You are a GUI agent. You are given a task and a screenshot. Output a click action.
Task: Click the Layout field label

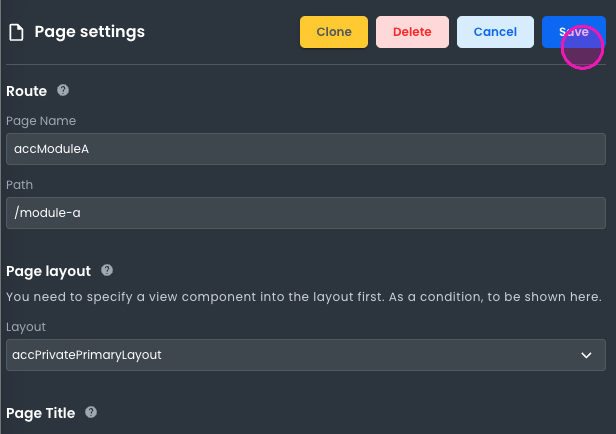(26, 327)
